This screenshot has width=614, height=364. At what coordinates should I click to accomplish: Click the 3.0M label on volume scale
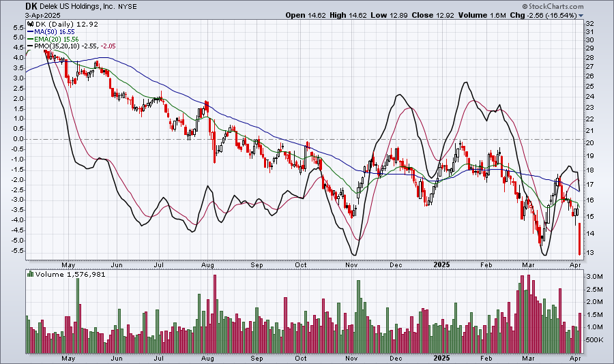click(594, 277)
